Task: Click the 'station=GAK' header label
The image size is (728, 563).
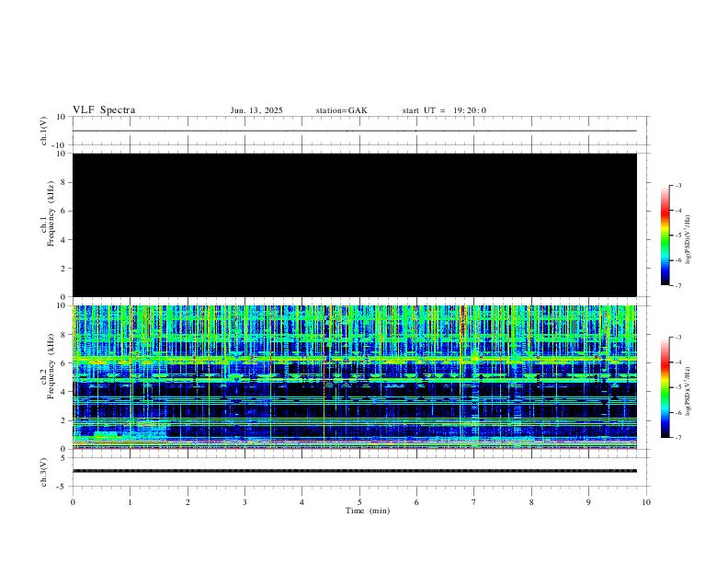Action: (341, 110)
